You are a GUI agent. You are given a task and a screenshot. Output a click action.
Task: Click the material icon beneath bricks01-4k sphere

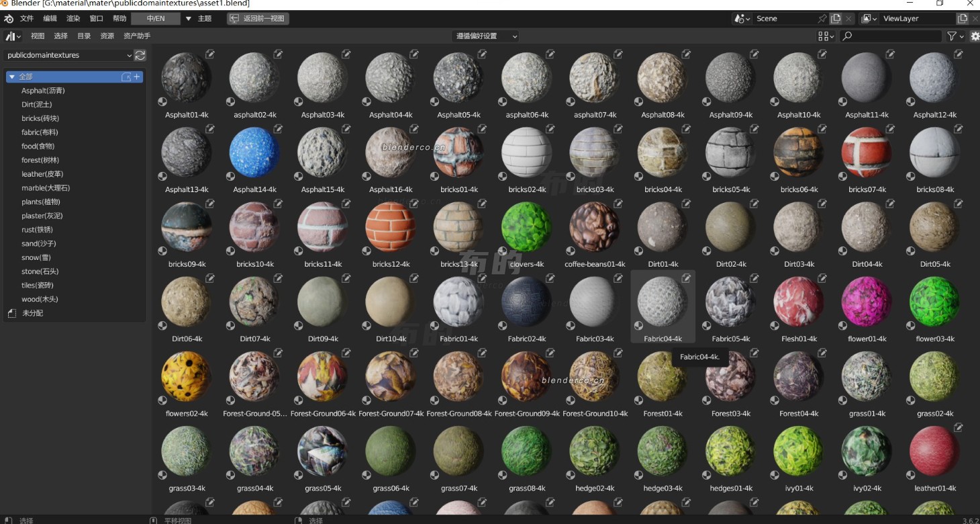pyautogui.click(x=434, y=177)
